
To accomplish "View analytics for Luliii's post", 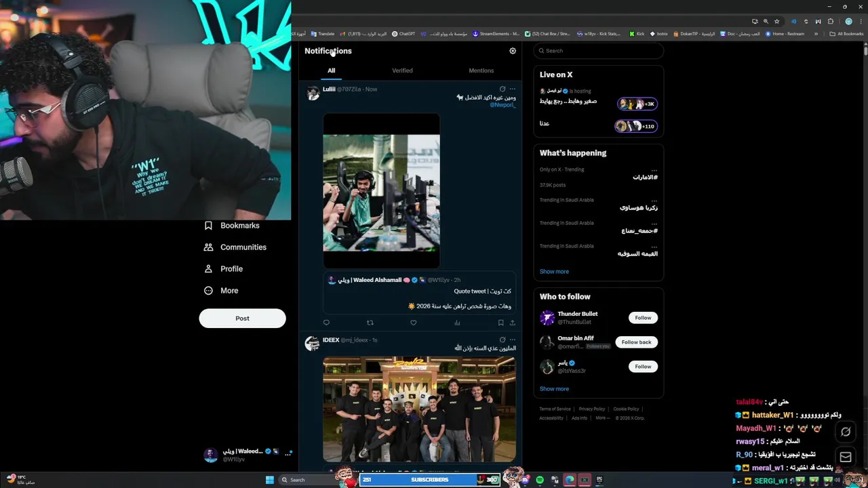I will (x=457, y=323).
